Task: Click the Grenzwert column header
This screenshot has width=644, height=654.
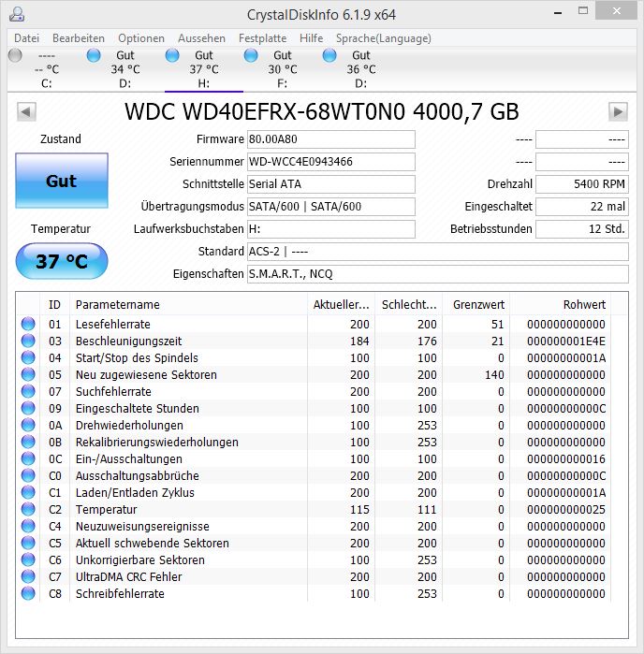Action: [476, 304]
